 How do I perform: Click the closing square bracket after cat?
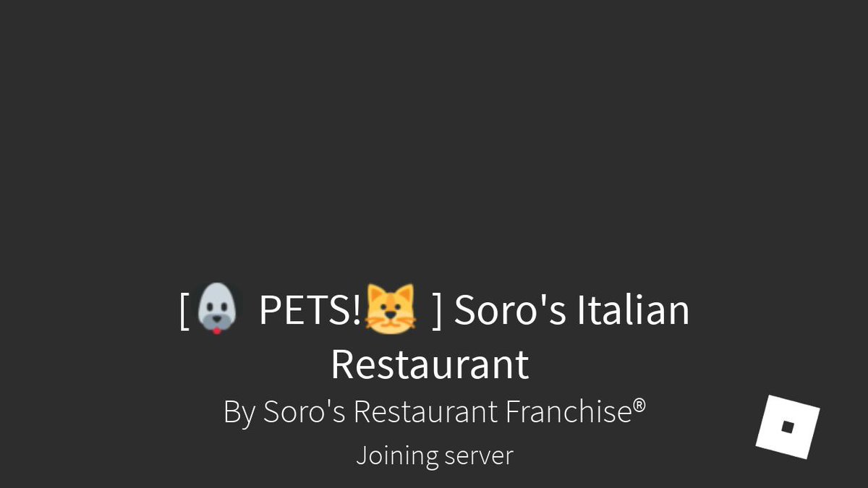436,311
